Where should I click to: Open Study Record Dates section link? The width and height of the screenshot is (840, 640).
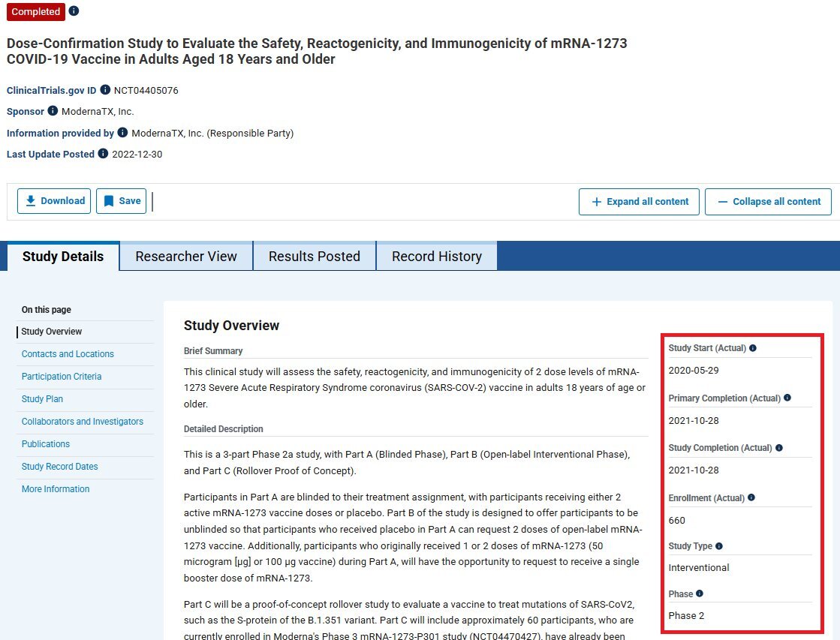59,467
